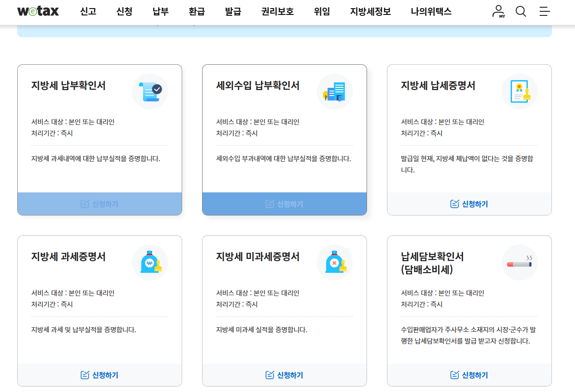Click the 지방세 과세증명서 seal icon

(150, 262)
